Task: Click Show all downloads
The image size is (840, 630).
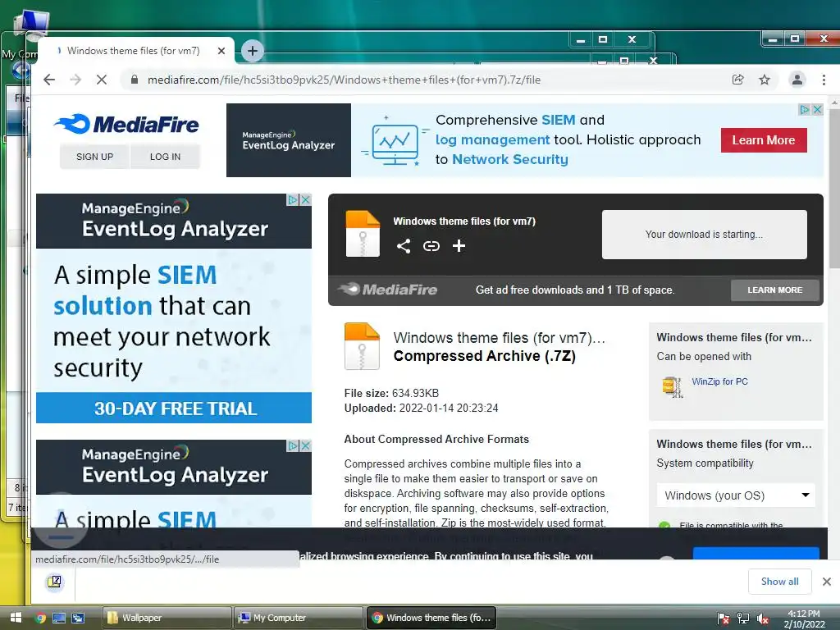Action: [779, 582]
